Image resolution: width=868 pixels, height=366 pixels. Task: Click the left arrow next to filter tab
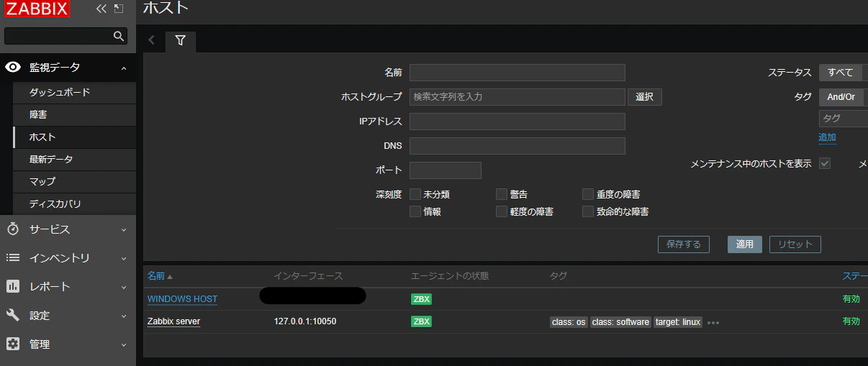click(151, 41)
